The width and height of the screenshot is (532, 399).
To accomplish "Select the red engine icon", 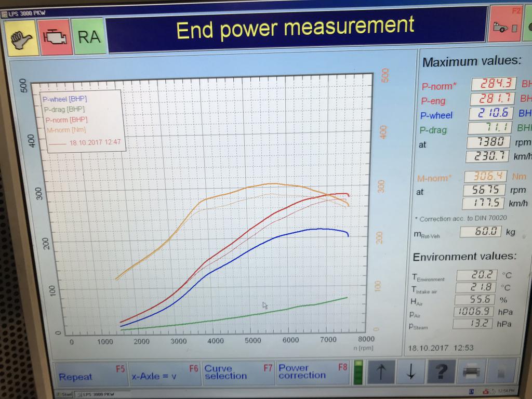I will (55, 37).
